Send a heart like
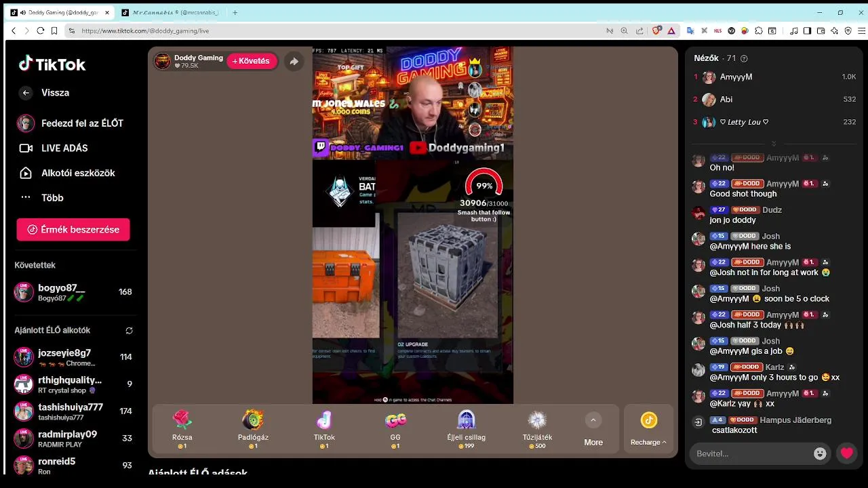The width and height of the screenshot is (868, 488). pos(847,454)
